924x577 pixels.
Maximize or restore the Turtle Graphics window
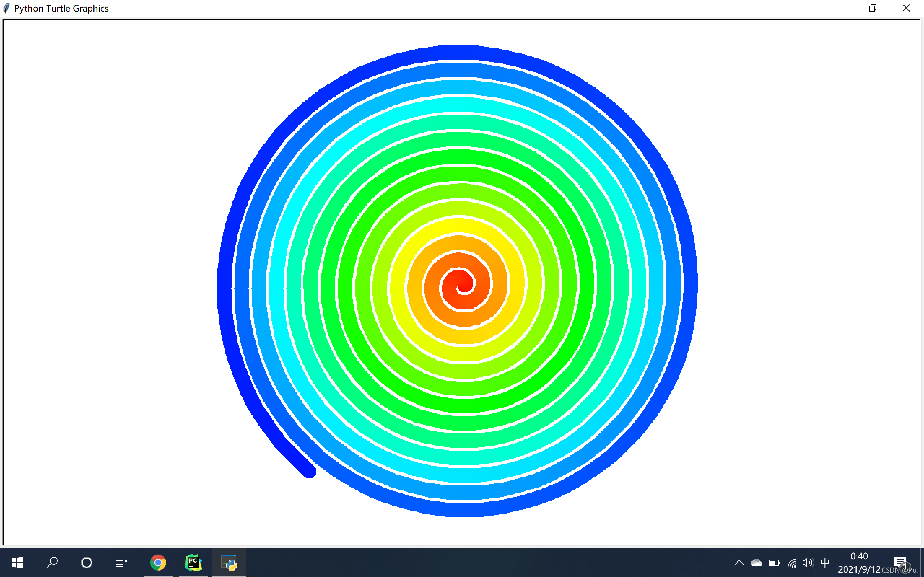coord(872,8)
